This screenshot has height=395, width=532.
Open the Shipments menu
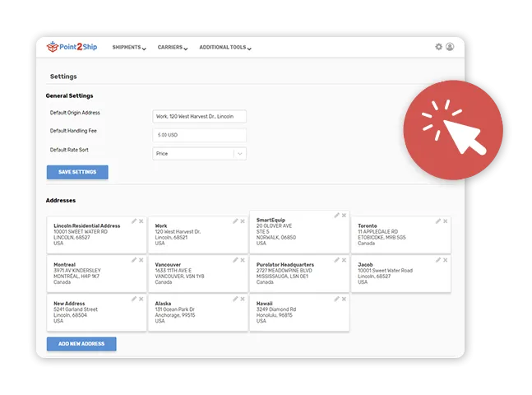129,47
